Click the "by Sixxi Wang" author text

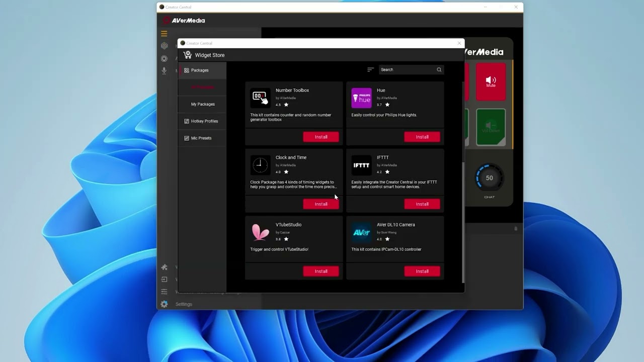coord(386,232)
